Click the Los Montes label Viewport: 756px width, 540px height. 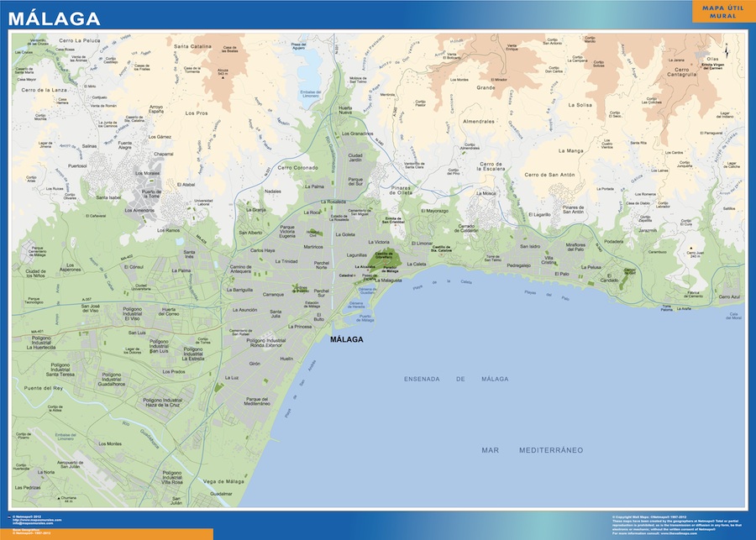tap(110, 444)
